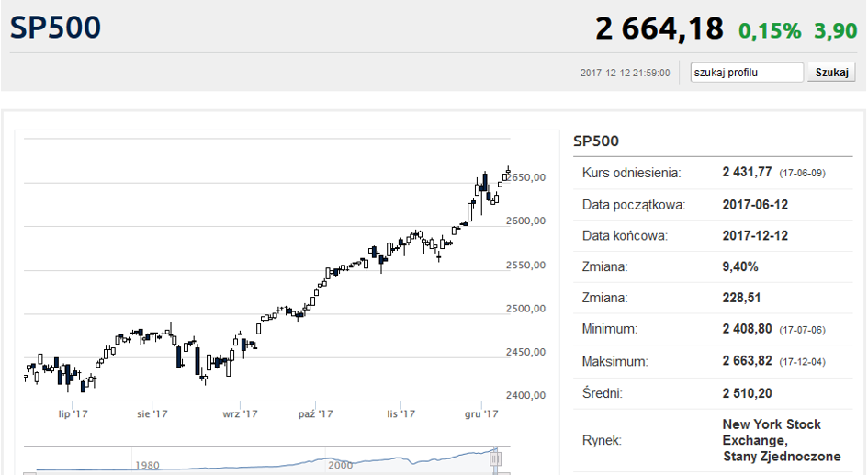
Task: Click the "szukaj profilu" search field
Action: pos(747,73)
